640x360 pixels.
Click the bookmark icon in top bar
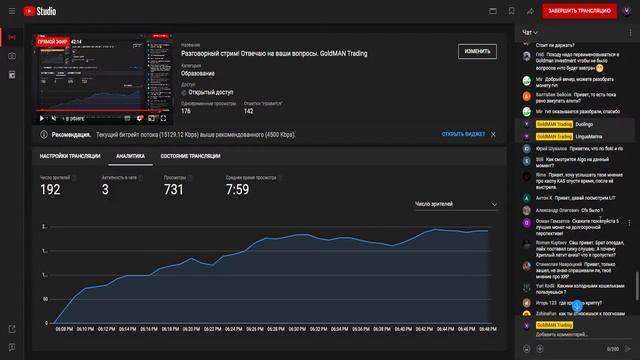pyautogui.click(x=511, y=11)
